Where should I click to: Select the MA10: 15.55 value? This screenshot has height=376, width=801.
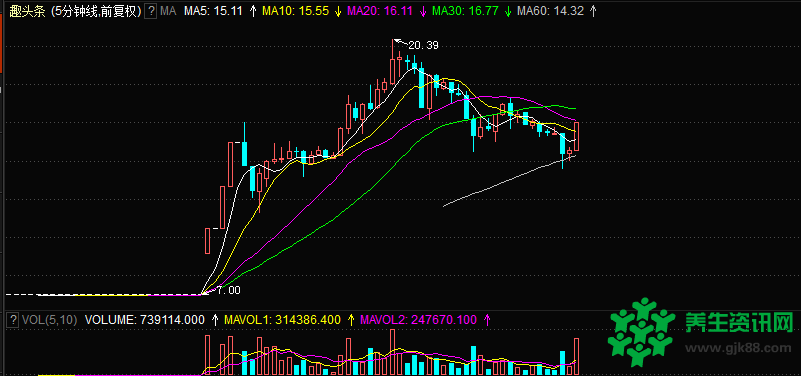pyautogui.click(x=295, y=11)
